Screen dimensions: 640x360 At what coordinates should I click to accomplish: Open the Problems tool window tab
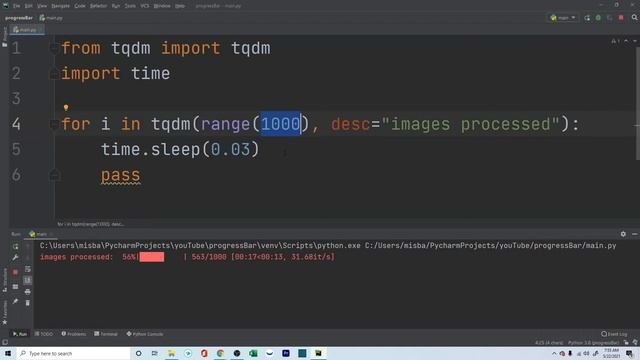[x=74, y=334]
